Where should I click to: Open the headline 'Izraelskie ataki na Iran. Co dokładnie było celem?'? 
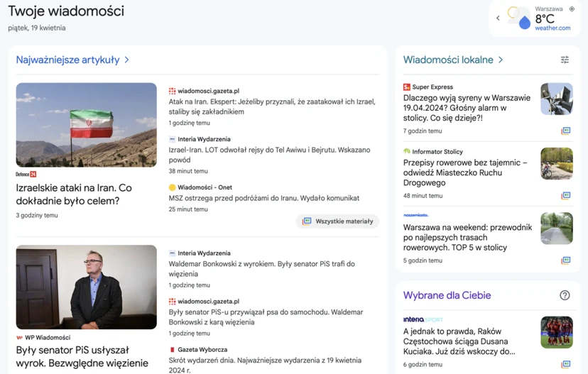(x=74, y=194)
